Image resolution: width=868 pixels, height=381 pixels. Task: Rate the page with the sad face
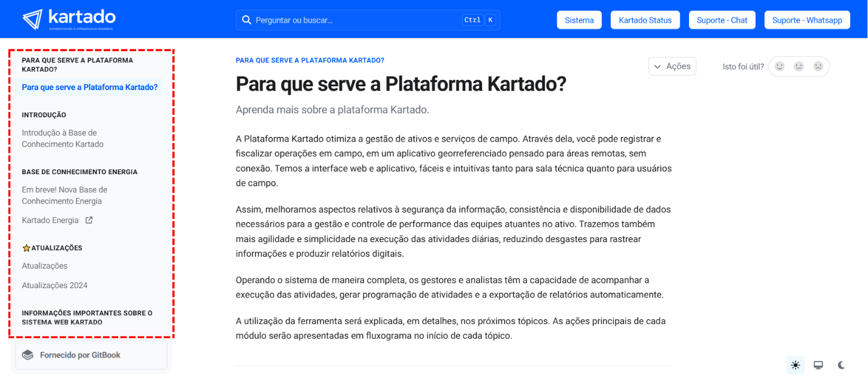click(x=818, y=66)
